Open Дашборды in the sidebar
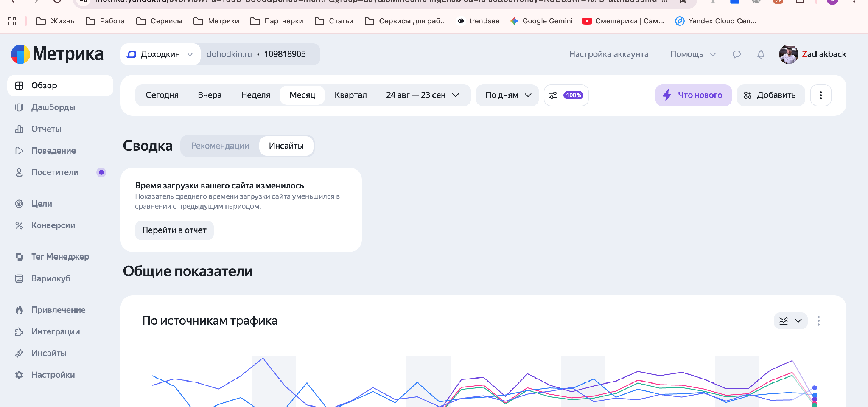Image resolution: width=868 pixels, height=407 pixels. (x=53, y=107)
